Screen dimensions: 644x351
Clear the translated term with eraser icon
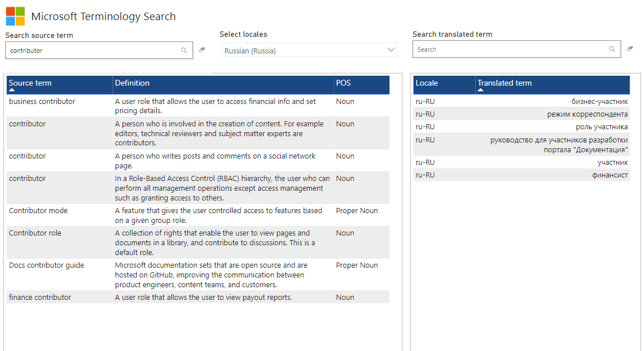coord(630,48)
